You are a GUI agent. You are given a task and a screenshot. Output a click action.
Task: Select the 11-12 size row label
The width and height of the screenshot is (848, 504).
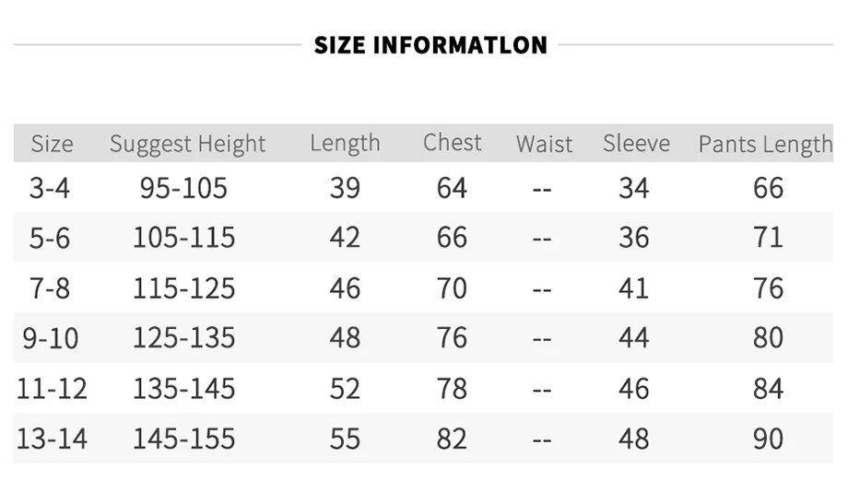[x=52, y=389]
